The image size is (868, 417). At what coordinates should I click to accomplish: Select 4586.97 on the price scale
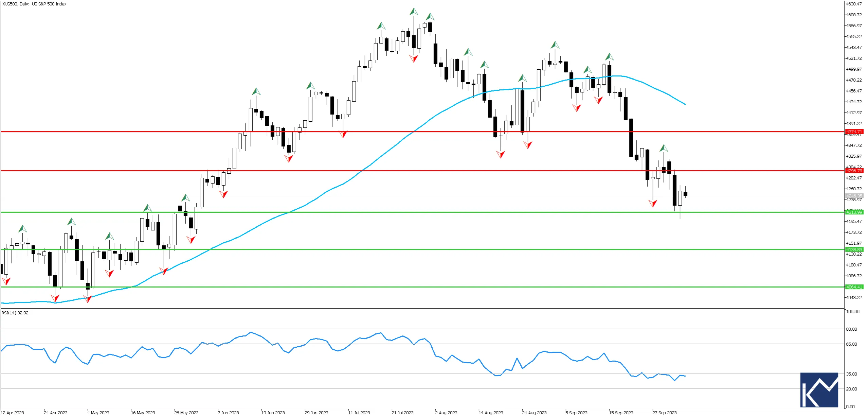click(854, 26)
